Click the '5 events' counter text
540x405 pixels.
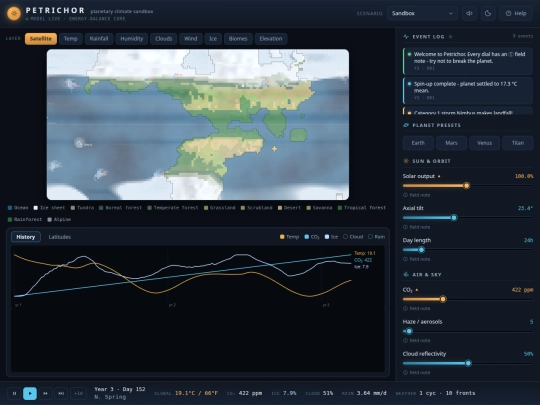[x=522, y=36]
